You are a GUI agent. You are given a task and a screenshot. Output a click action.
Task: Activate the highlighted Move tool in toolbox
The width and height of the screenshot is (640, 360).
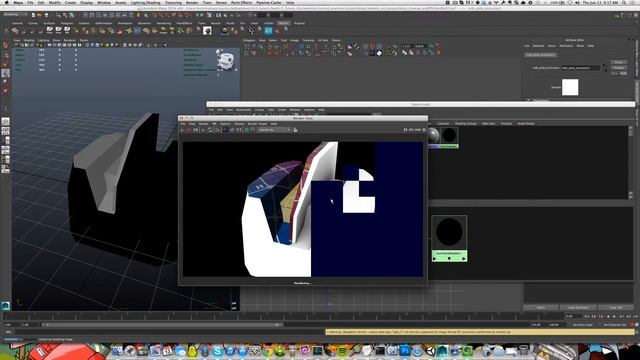point(5,73)
